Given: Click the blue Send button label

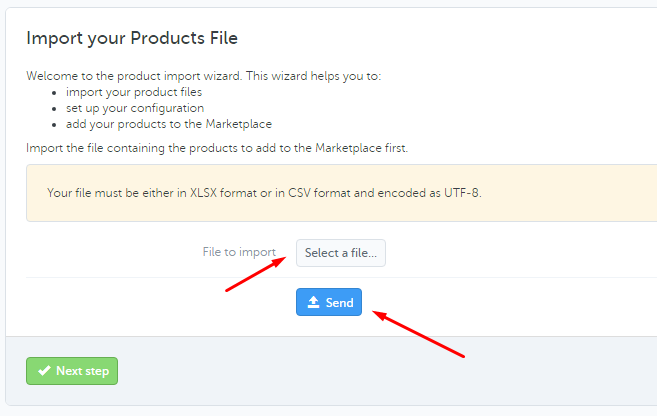Looking at the screenshot, I should 339,302.
